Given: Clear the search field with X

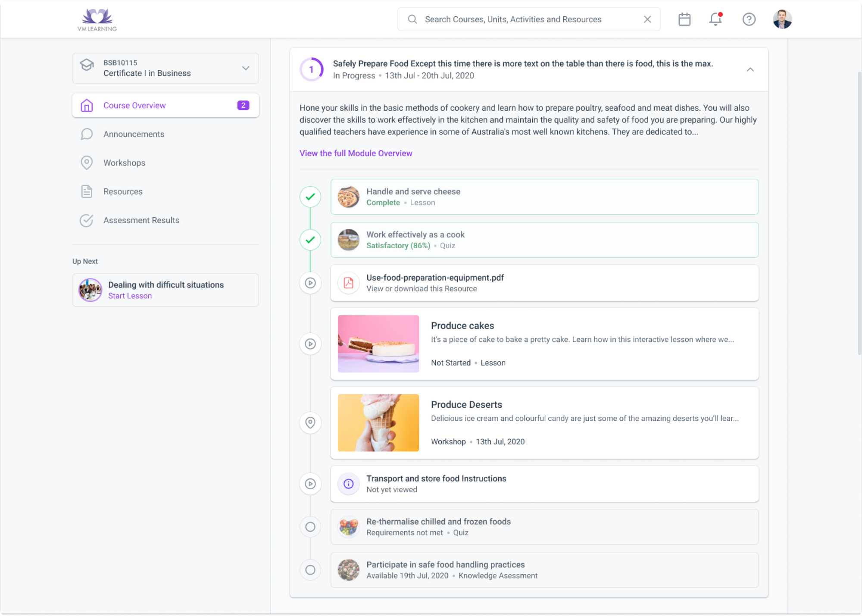Looking at the screenshot, I should coord(647,19).
